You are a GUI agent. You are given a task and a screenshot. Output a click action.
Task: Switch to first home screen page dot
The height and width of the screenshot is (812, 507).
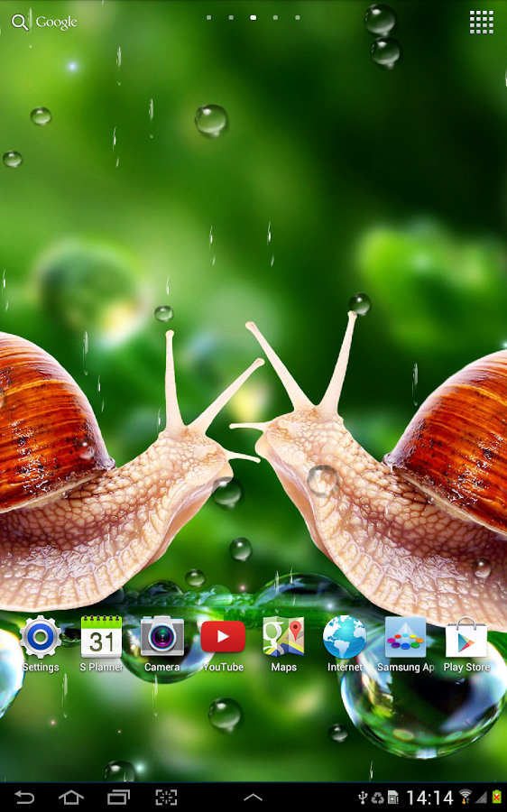coord(208,18)
